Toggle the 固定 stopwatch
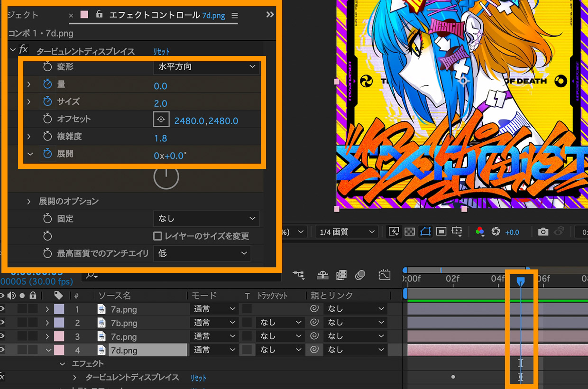 [x=47, y=219]
